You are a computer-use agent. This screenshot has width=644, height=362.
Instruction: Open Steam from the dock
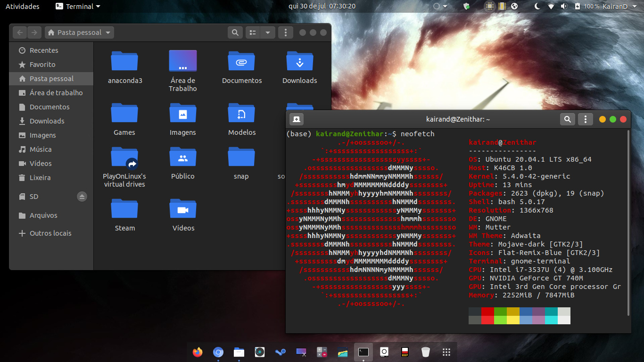tap(281, 352)
